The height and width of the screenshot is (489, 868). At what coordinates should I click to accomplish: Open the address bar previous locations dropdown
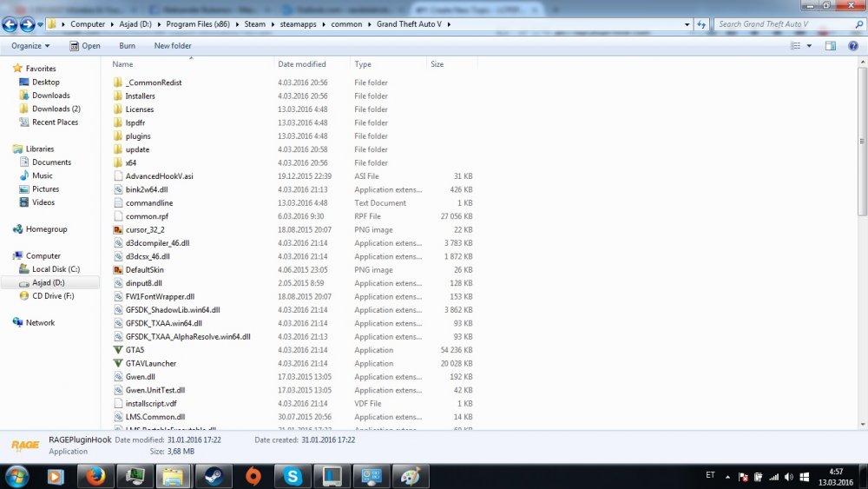click(x=687, y=24)
